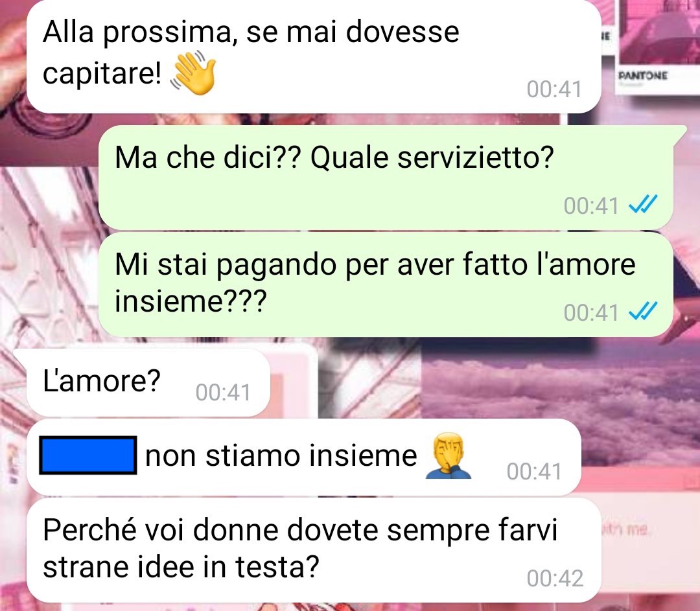Tap the 'Perché voi donne dovete sempre' message

pyautogui.click(x=314, y=550)
